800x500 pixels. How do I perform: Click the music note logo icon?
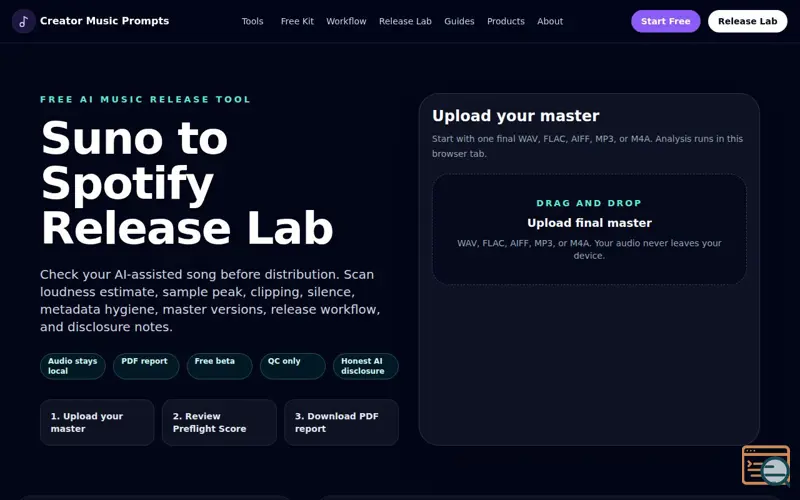(23, 21)
